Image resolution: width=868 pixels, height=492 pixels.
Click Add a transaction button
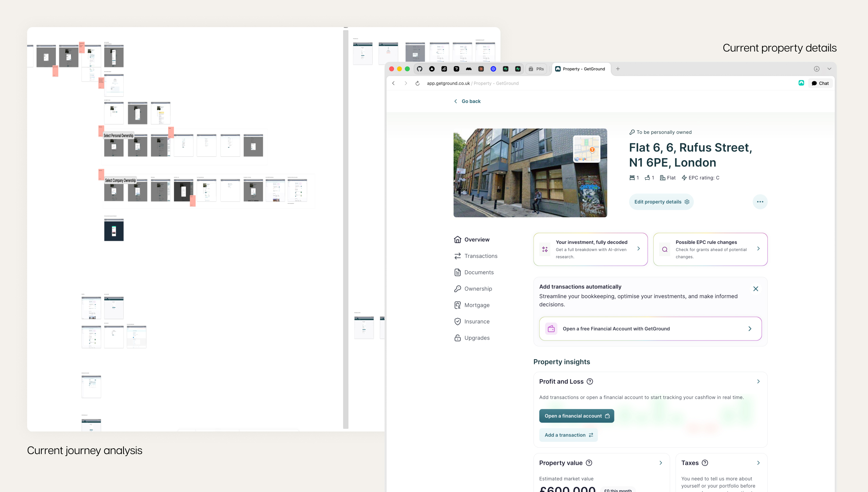tap(568, 435)
